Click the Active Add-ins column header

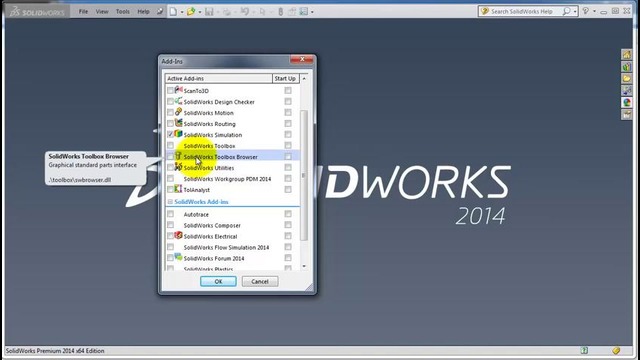[x=218, y=78]
